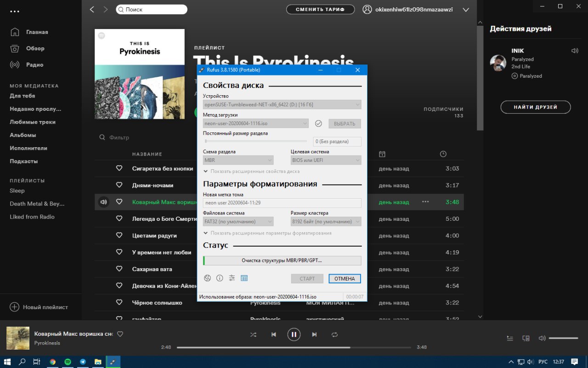Open Устройство device dropdown in Rufus

282,105
